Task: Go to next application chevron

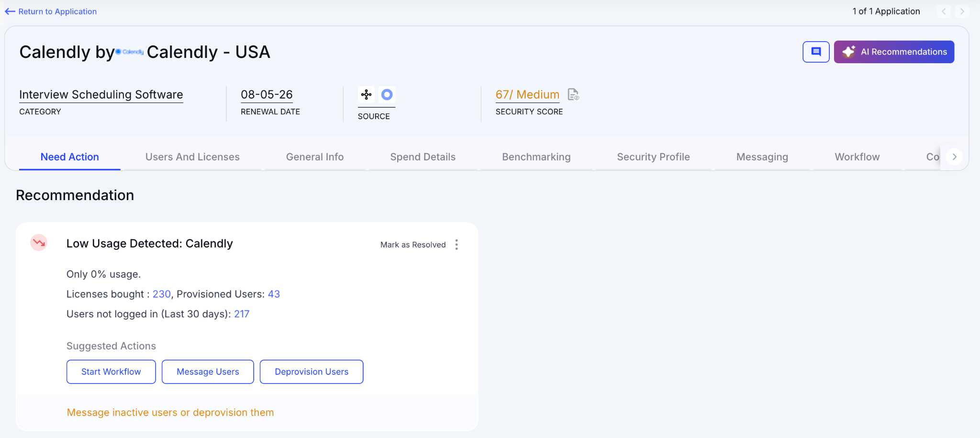Action: (x=962, y=11)
